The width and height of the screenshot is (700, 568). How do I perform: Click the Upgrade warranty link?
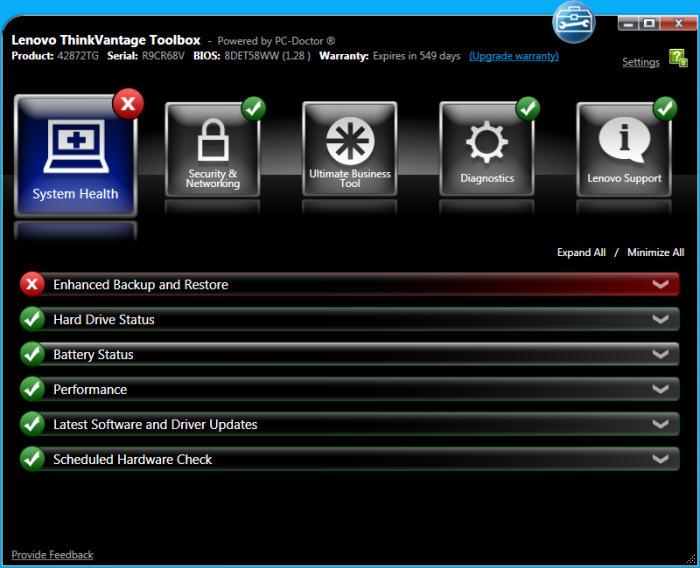pos(513,56)
